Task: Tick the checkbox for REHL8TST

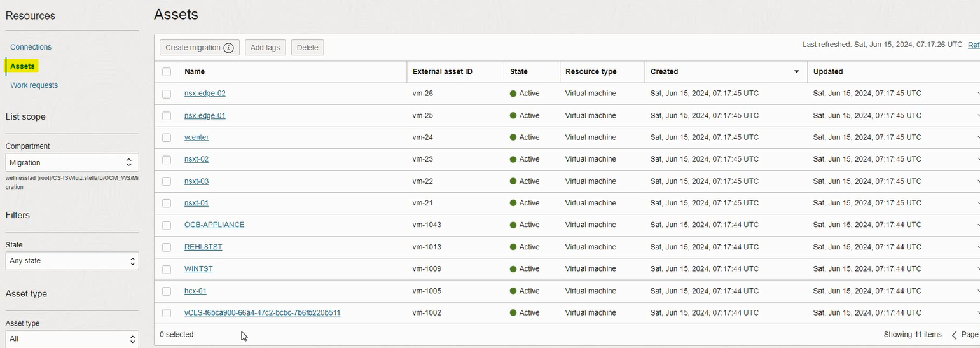Action: (167, 247)
